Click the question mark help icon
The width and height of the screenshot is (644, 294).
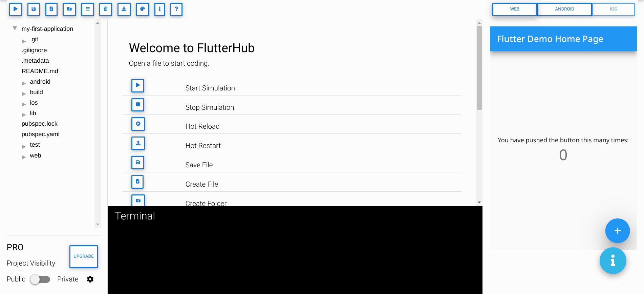(x=176, y=9)
